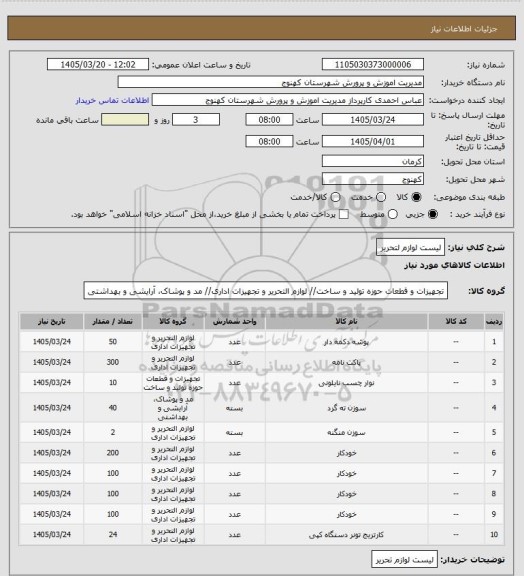The width and height of the screenshot is (524, 576).
Task: Click the تاریخ نیاز column header
Action: [x=51, y=321]
